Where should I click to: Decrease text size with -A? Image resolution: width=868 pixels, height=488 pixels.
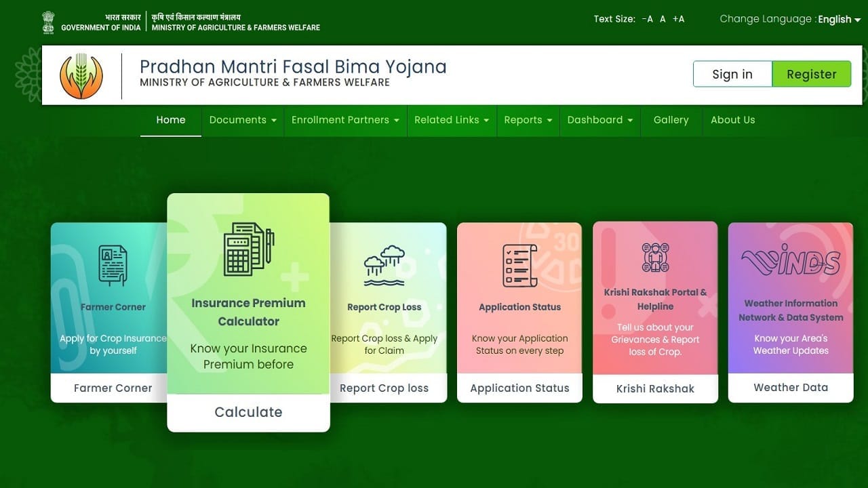[647, 19]
